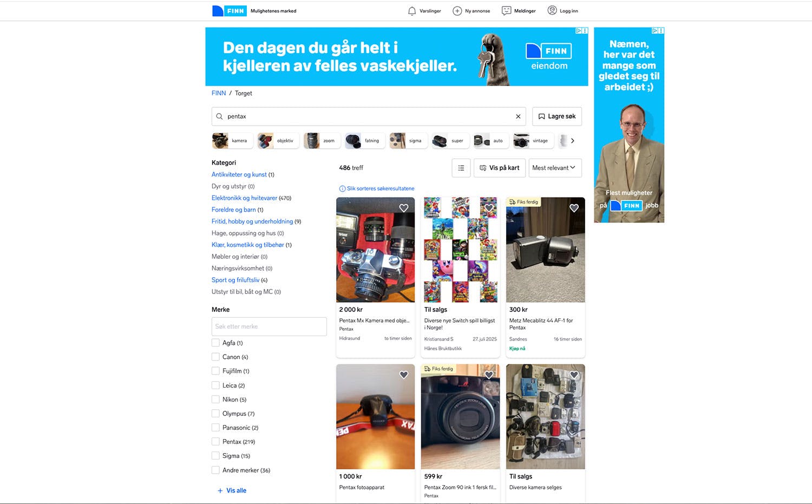The height and width of the screenshot is (504, 812).
Task: Check the Agfa brand filter
Action: coord(215,343)
